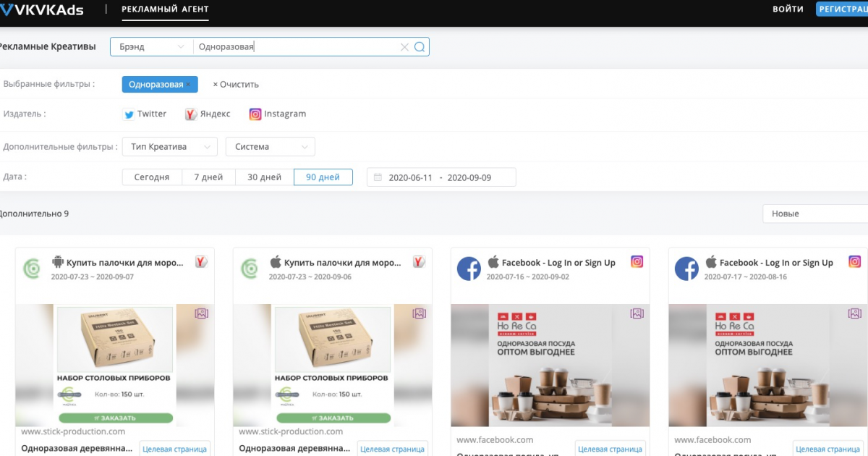Select the Сегодня date range
The width and height of the screenshot is (868, 456).
click(152, 177)
